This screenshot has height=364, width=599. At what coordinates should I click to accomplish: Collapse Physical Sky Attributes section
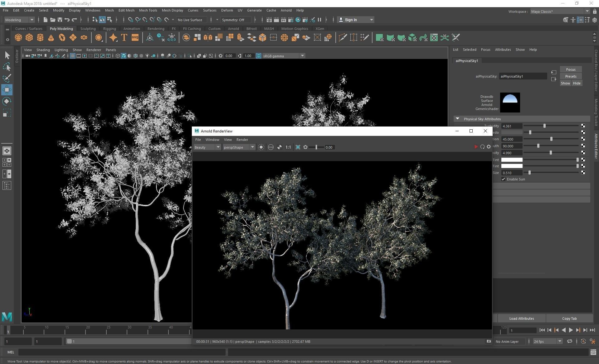point(457,119)
